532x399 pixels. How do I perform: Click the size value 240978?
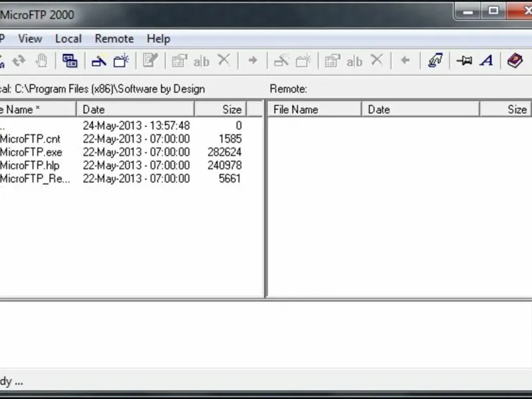click(x=225, y=166)
